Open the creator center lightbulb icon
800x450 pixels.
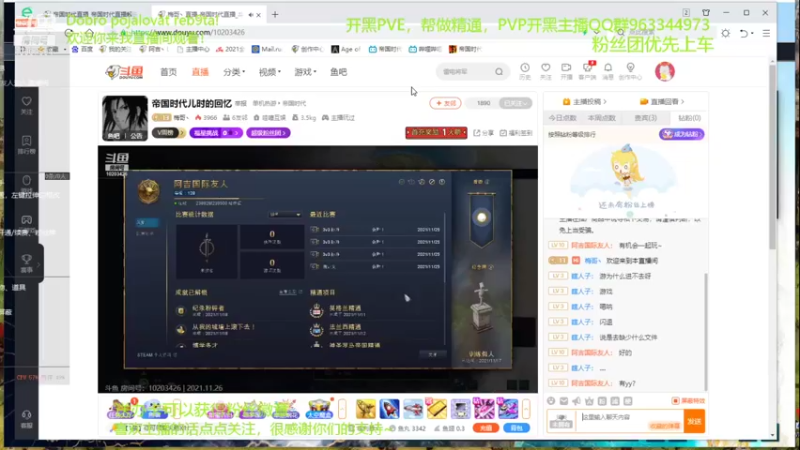631,71
